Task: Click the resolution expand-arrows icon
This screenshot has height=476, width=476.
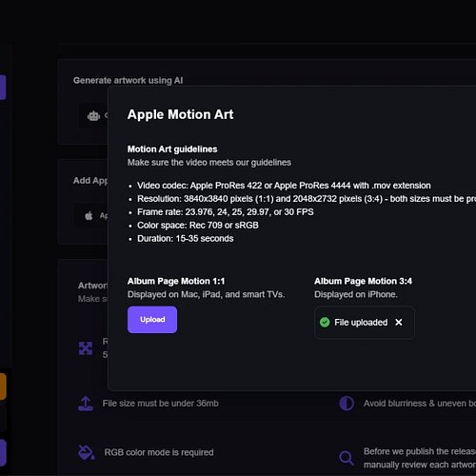Action: pyautogui.click(x=86, y=348)
